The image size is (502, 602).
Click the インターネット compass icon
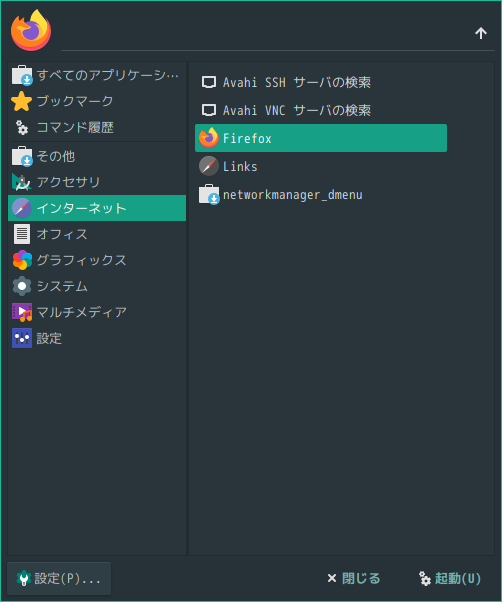point(22,208)
